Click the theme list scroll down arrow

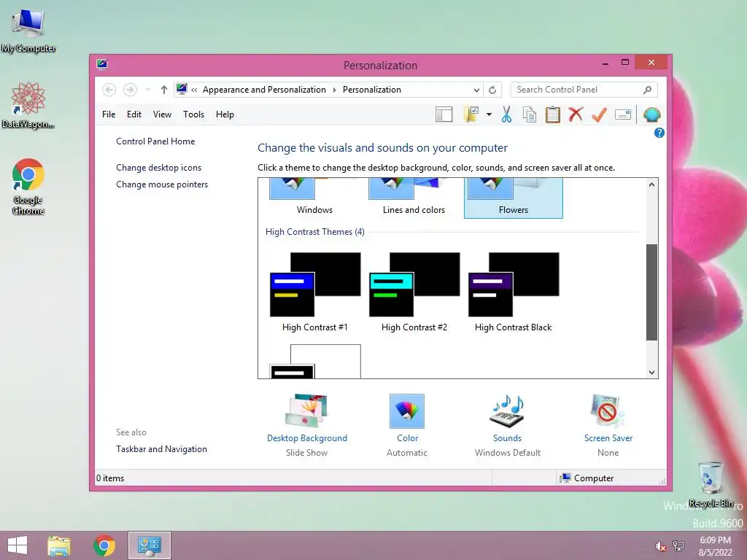651,373
